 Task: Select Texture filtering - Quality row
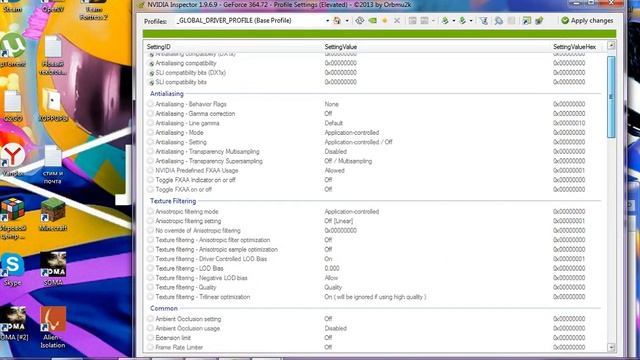[375, 287]
